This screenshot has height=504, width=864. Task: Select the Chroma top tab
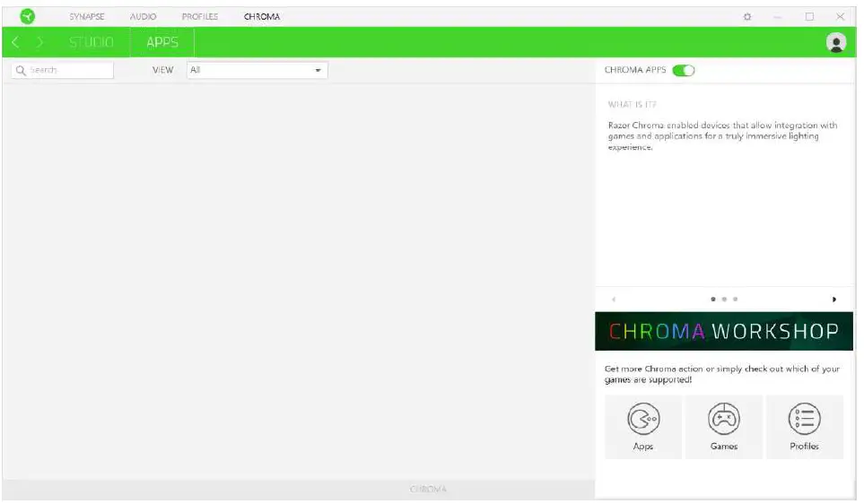[262, 16]
